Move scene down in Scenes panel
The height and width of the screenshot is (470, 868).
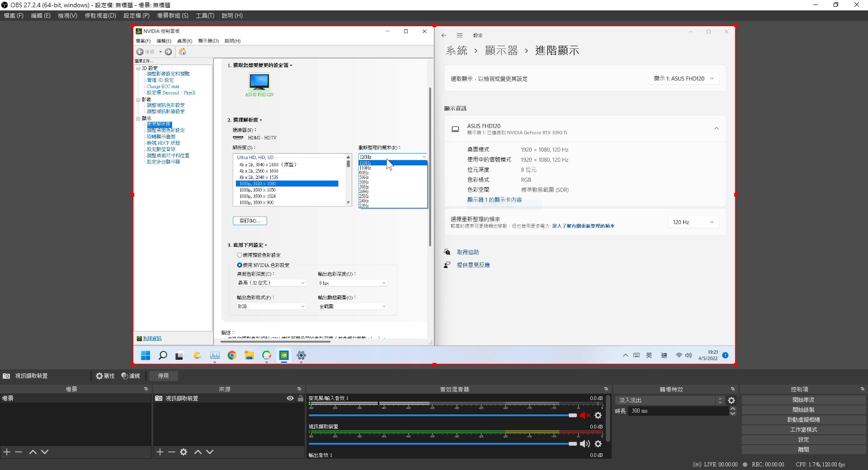tap(45, 452)
